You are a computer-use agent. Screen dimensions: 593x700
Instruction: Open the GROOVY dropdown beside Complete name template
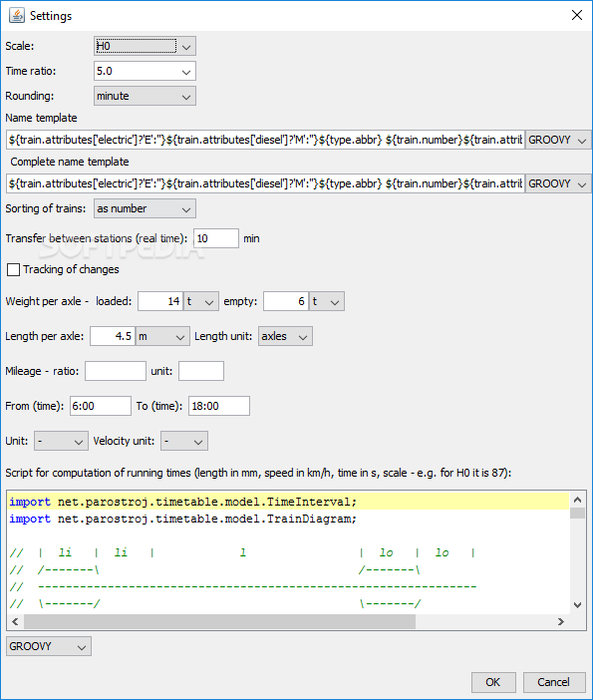point(558,183)
